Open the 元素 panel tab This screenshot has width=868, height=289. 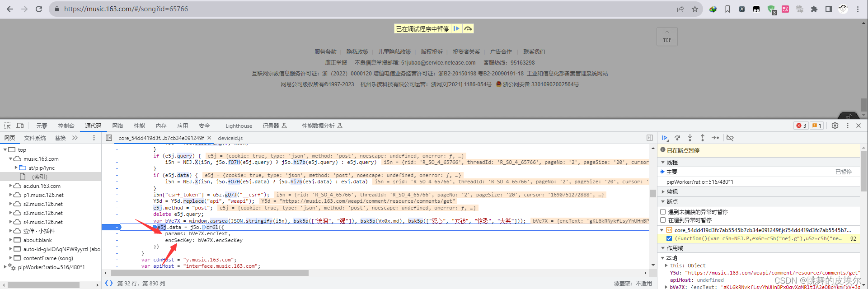[x=42, y=126]
